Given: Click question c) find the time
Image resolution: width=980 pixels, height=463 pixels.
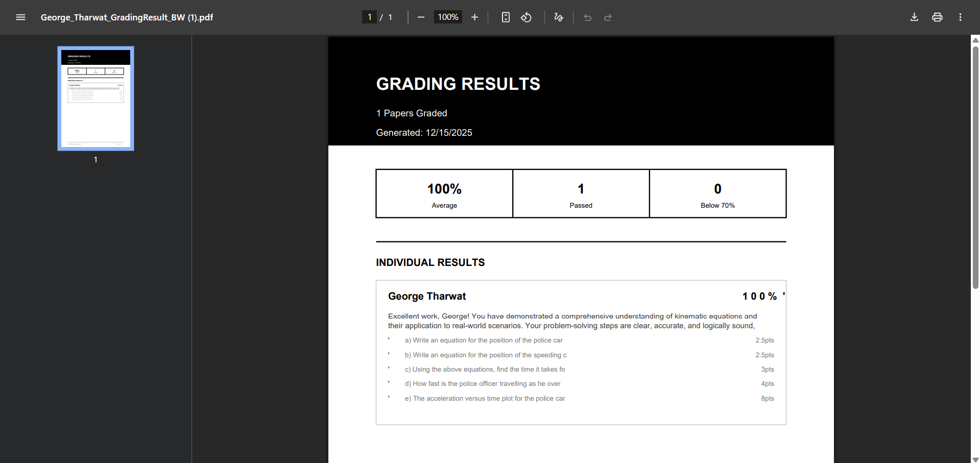Looking at the screenshot, I should tap(485, 370).
